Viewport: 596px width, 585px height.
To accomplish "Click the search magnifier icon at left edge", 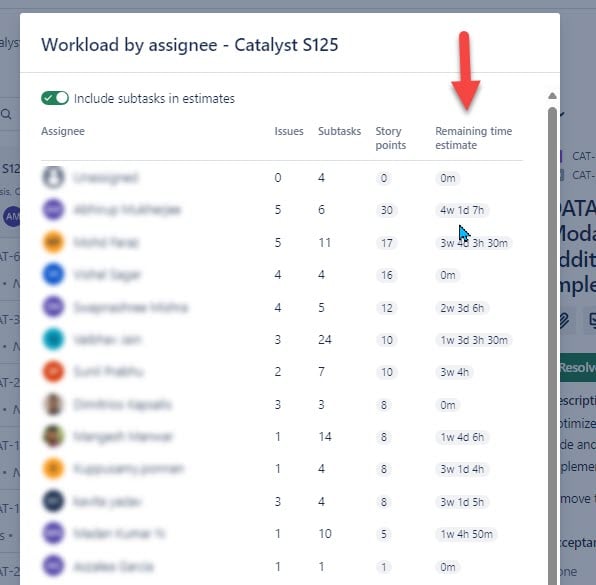I will (x=6, y=114).
